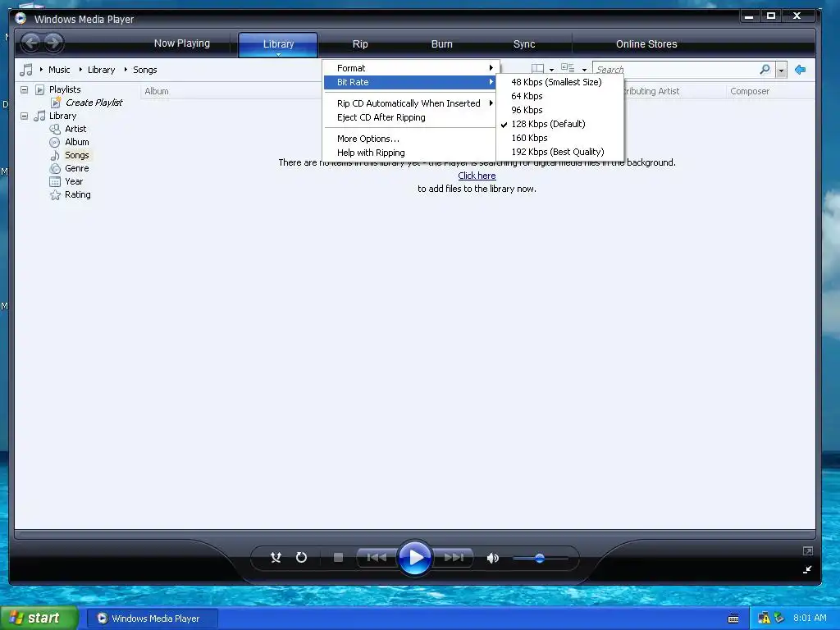
Task: Click the seek bar above controls
Action: (414, 534)
